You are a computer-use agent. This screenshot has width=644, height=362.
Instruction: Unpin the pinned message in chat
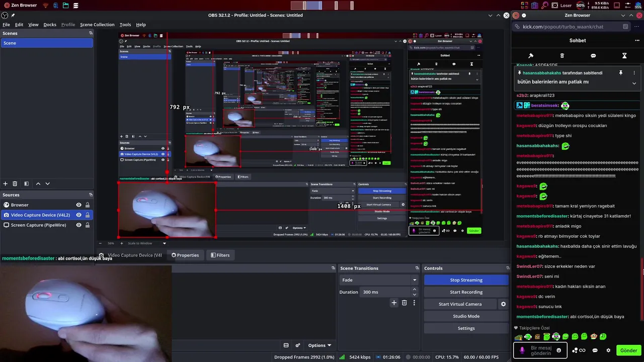pyautogui.click(x=621, y=73)
